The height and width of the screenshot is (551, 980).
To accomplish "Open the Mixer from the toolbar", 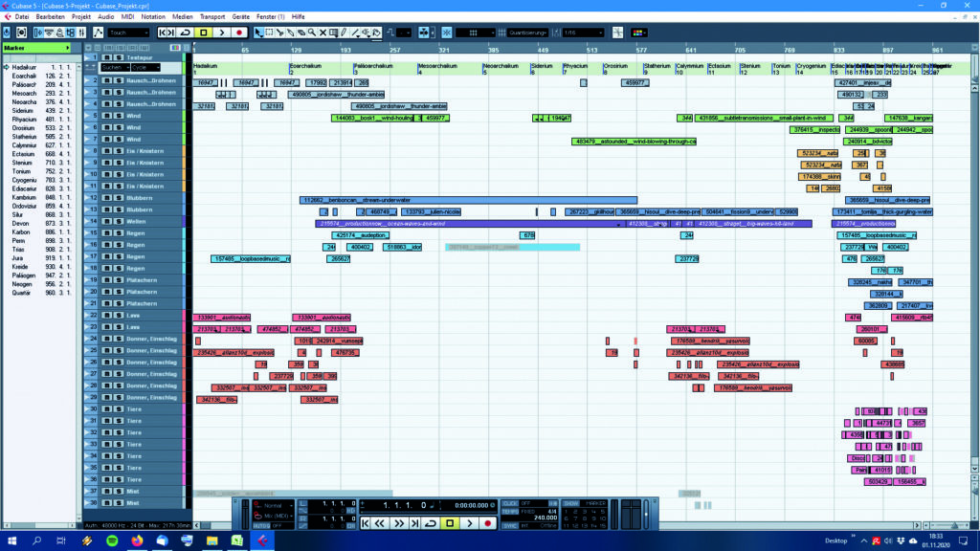I will (81, 33).
